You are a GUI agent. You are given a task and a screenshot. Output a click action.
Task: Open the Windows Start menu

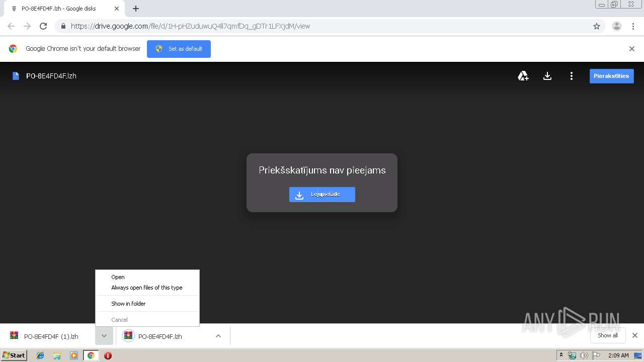point(14,355)
